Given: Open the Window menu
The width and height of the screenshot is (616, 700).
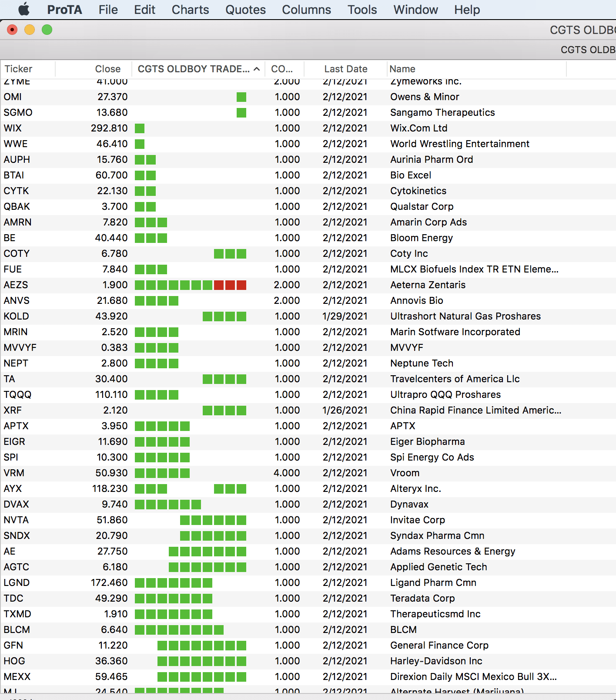Looking at the screenshot, I should coord(415,10).
